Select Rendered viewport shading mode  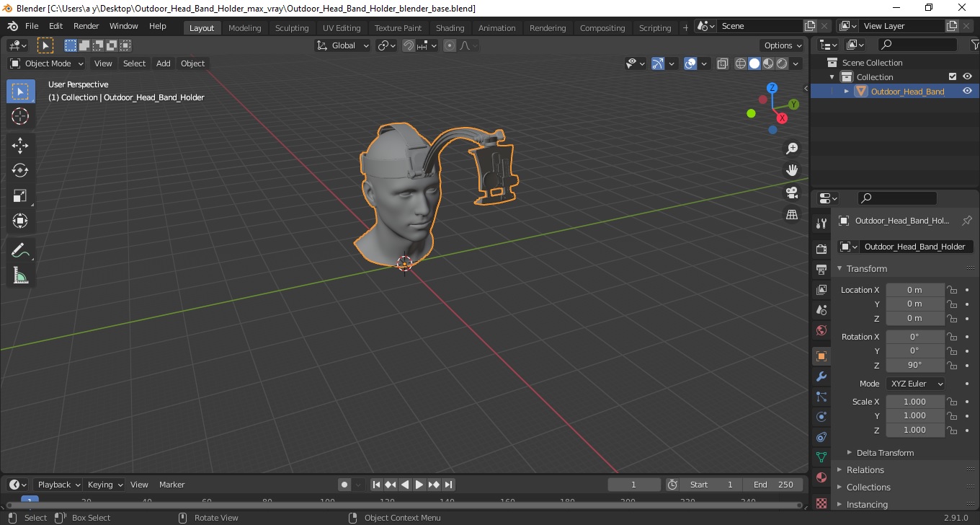(x=782, y=63)
